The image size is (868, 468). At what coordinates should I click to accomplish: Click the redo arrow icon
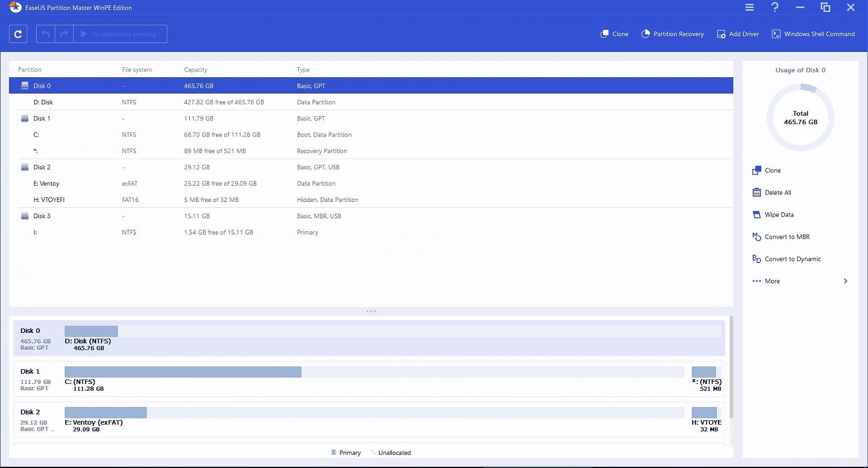[x=64, y=34]
